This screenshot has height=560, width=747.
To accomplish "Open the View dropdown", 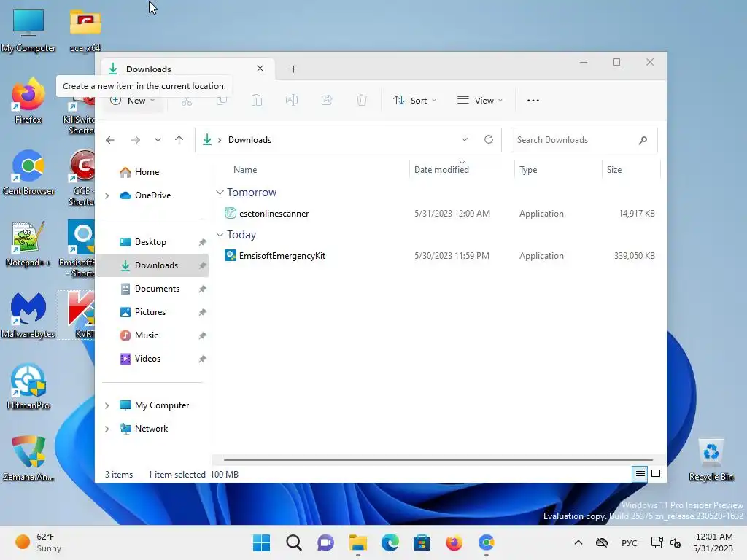I will (480, 101).
